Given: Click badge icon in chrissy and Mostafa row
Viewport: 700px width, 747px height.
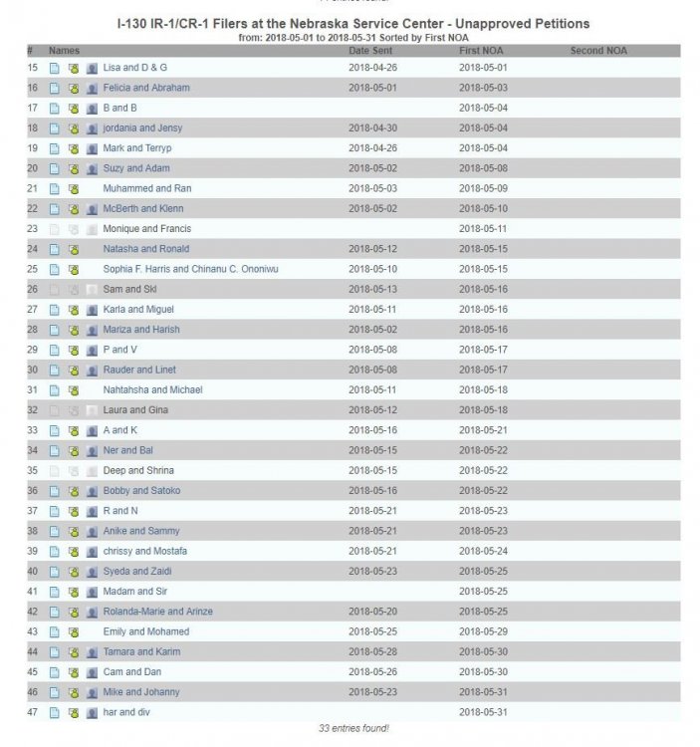Looking at the screenshot, I should (74, 552).
